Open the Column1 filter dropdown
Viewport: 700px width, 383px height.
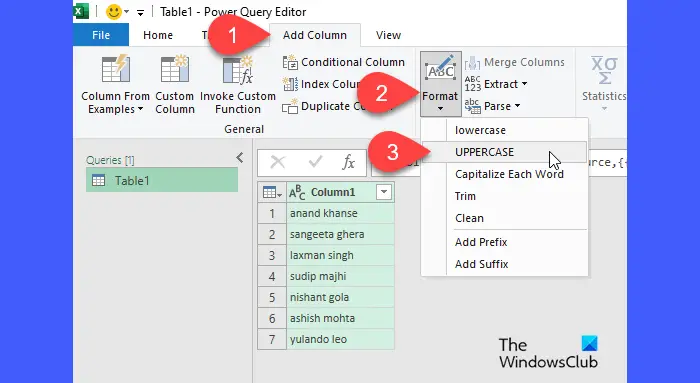point(384,192)
